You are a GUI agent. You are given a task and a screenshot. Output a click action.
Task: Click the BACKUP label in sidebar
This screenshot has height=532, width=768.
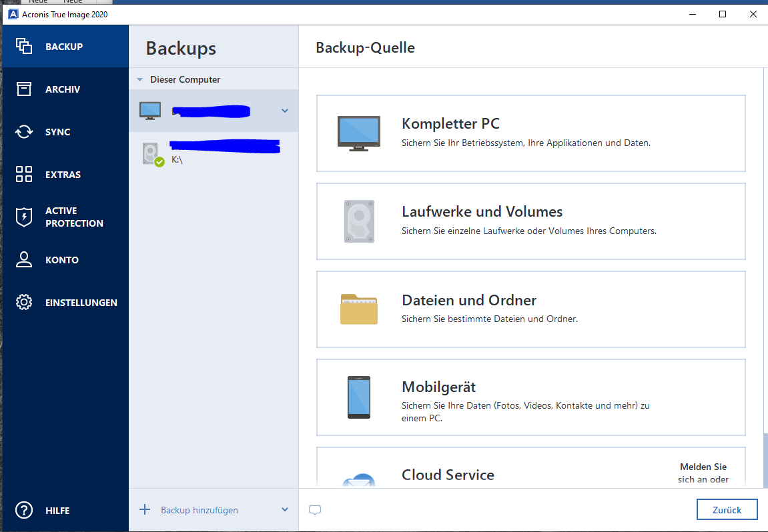(x=64, y=47)
